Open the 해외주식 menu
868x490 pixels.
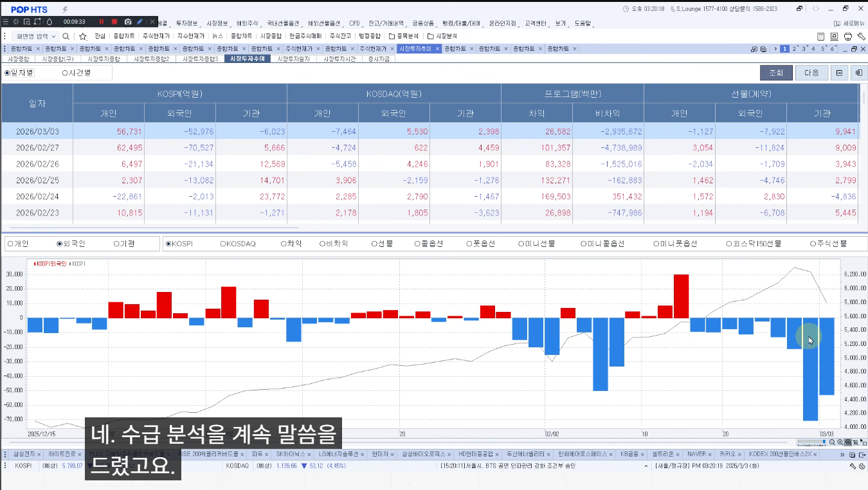click(248, 23)
